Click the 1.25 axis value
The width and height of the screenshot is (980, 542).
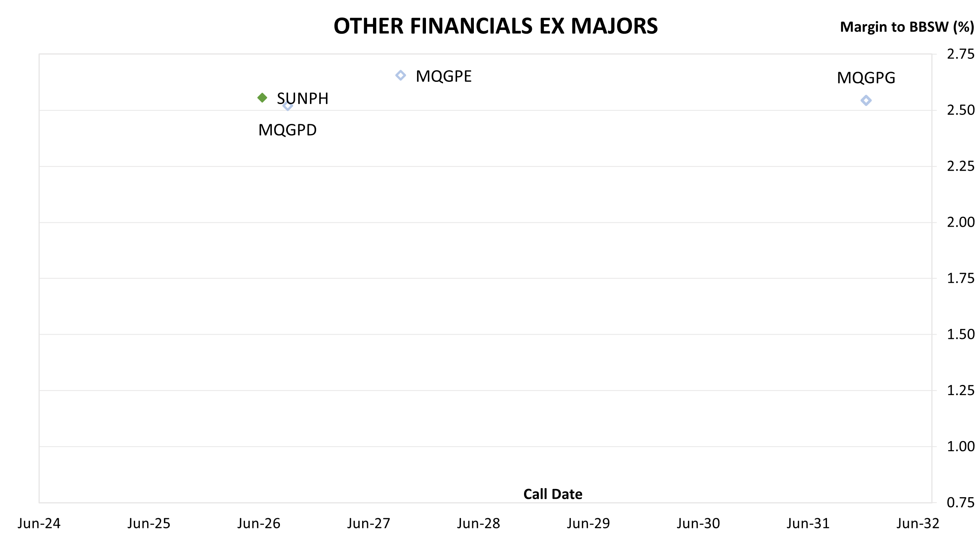961,390
